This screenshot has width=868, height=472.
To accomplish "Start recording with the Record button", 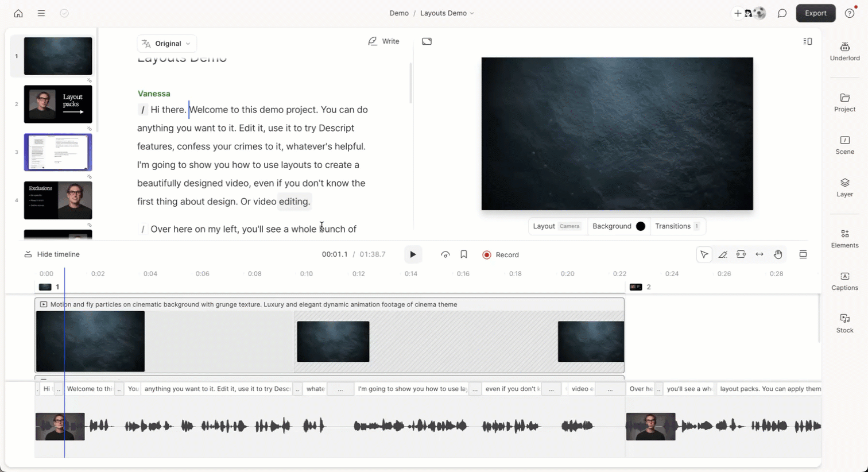I will click(x=501, y=255).
